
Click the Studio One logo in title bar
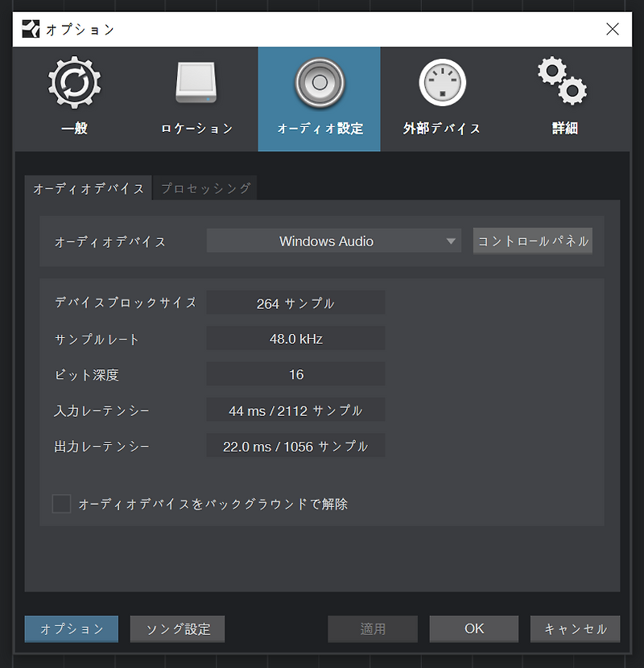tap(31, 29)
